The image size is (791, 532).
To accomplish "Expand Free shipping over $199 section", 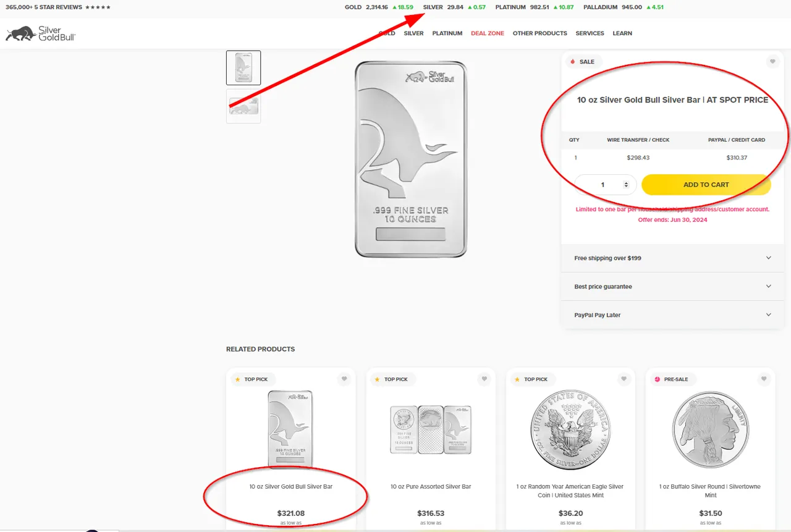I will pyautogui.click(x=672, y=258).
